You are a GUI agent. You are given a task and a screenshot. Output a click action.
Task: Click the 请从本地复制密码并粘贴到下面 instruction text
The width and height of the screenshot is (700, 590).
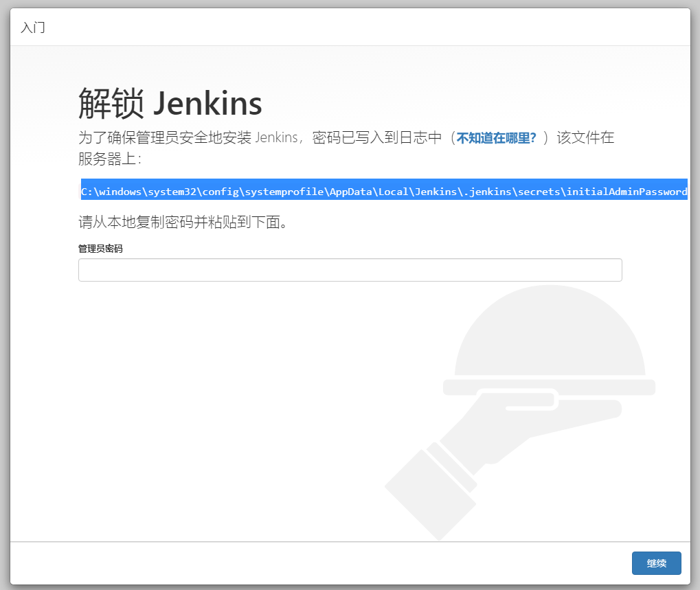tap(183, 222)
